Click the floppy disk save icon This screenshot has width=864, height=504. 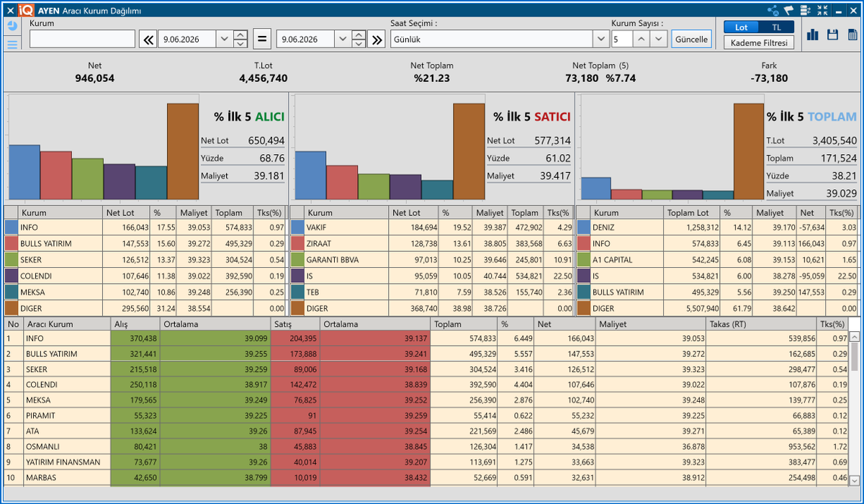[x=833, y=35]
